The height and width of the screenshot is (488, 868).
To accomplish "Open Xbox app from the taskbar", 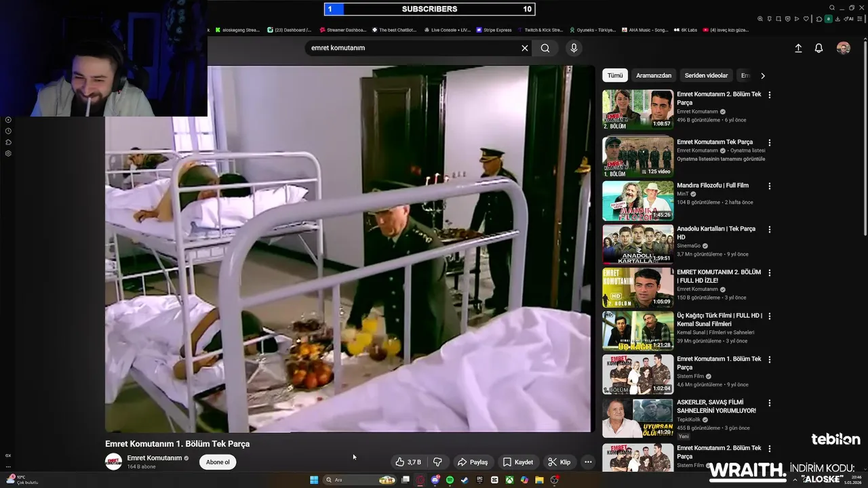I will pos(509,480).
